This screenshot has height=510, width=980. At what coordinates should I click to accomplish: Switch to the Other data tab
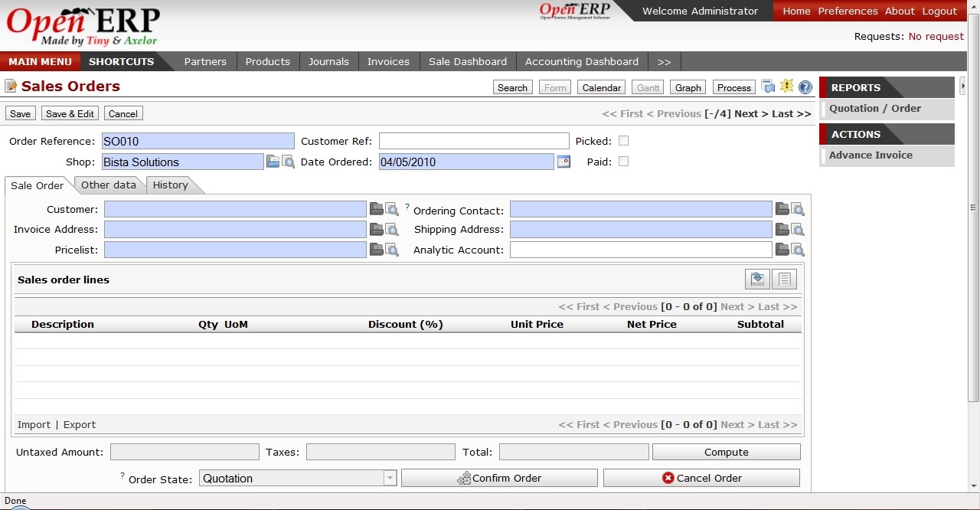[109, 185]
